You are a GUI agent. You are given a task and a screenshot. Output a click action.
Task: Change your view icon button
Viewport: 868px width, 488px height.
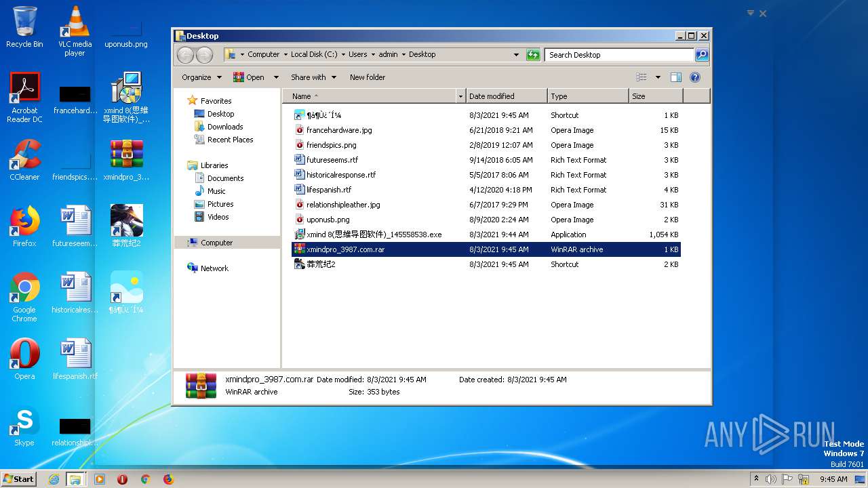[x=641, y=77]
